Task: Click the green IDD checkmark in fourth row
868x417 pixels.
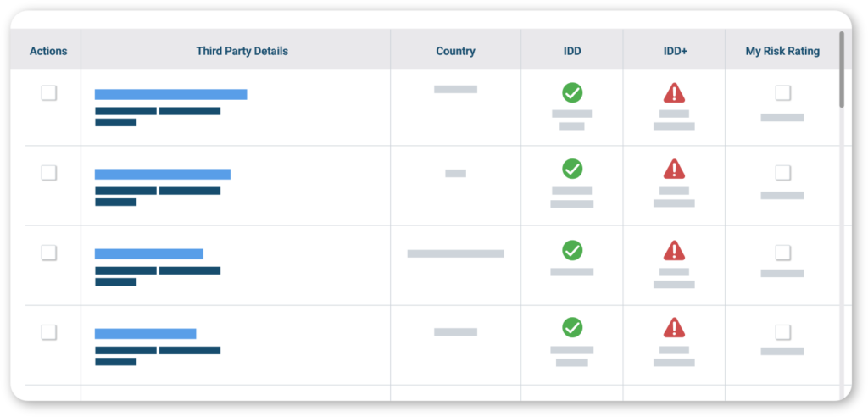Action: pos(572,327)
